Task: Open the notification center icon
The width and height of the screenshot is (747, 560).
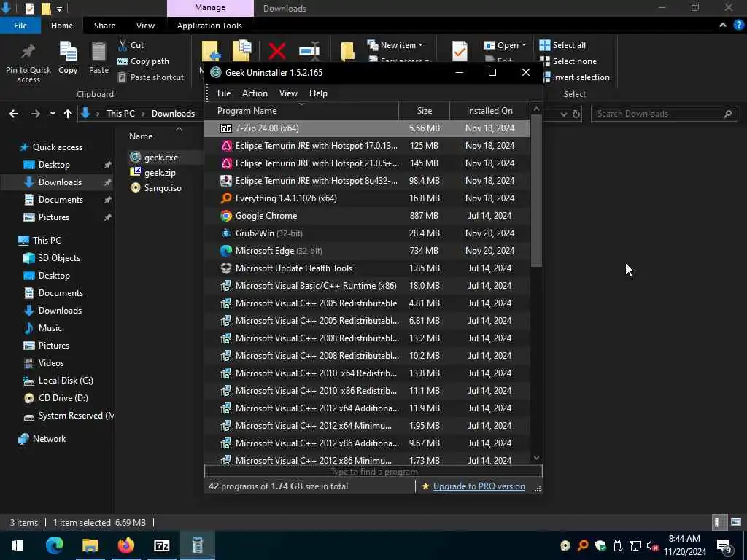Action: coord(724,545)
